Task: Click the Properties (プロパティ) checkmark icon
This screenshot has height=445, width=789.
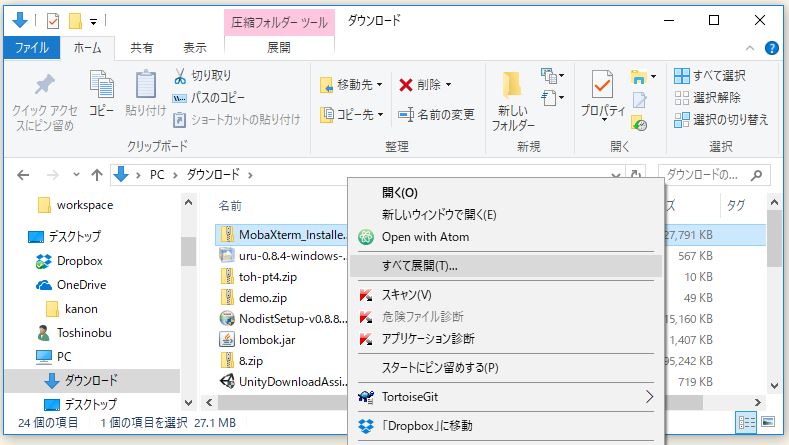Action: (602, 84)
